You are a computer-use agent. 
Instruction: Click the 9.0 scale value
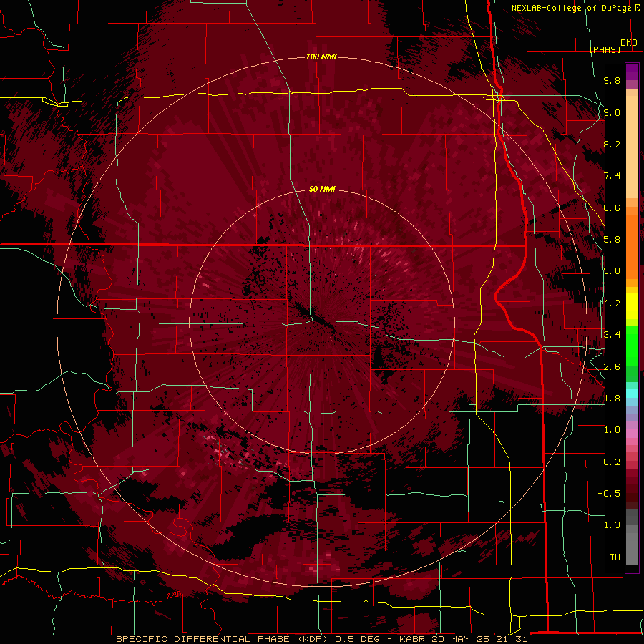coord(612,112)
